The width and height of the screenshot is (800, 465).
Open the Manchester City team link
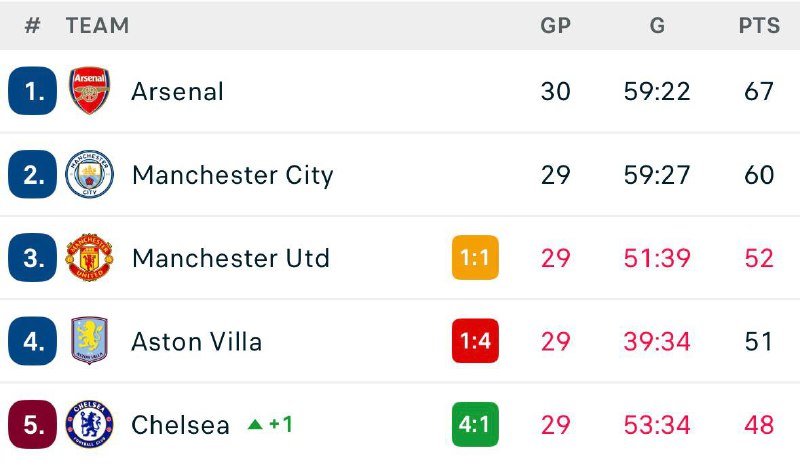point(232,175)
